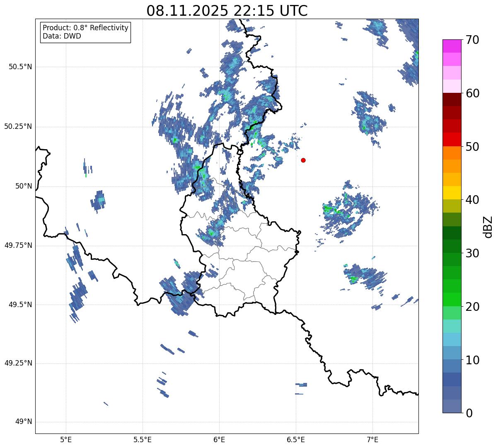Click the colorbar 10 tick label
This screenshot has width=498, height=448.
click(472, 360)
